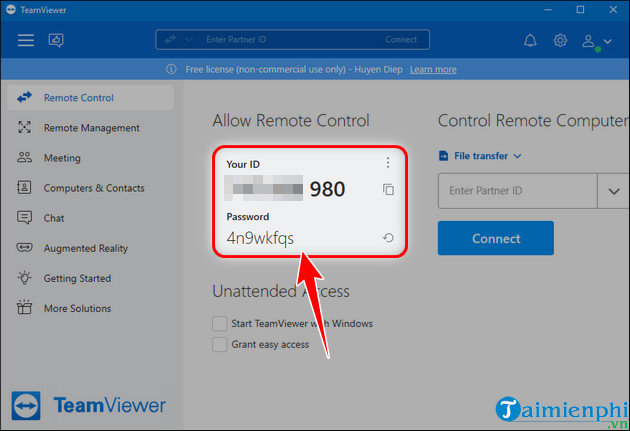Open the user account profile icon
630x431 pixels.
pyautogui.click(x=589, y=41)
